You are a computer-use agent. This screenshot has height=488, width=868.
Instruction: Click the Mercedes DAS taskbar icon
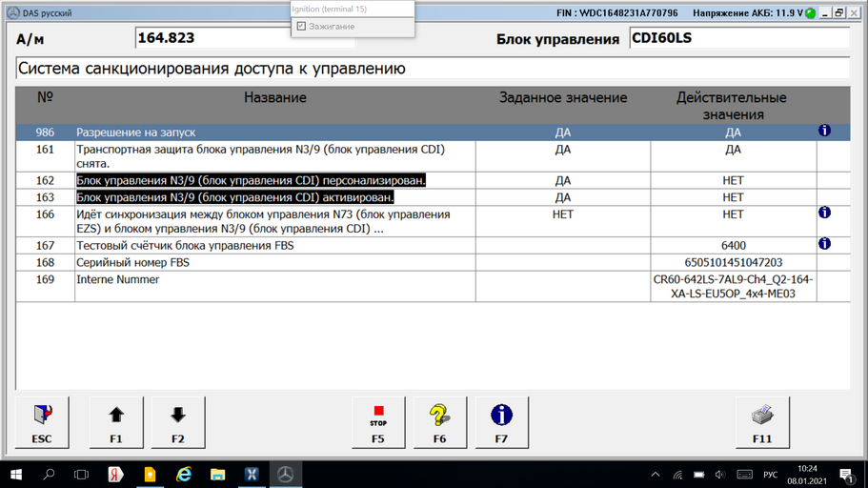coord(285,475)
